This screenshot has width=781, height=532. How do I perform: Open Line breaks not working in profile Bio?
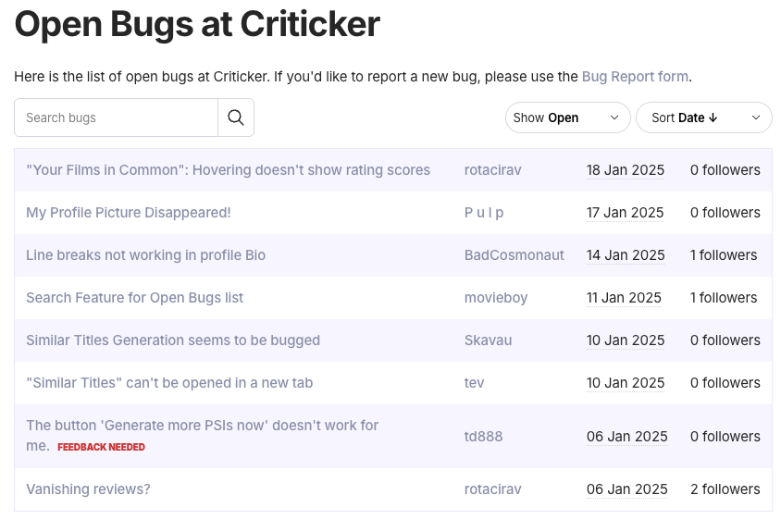[x=146, y=255]
